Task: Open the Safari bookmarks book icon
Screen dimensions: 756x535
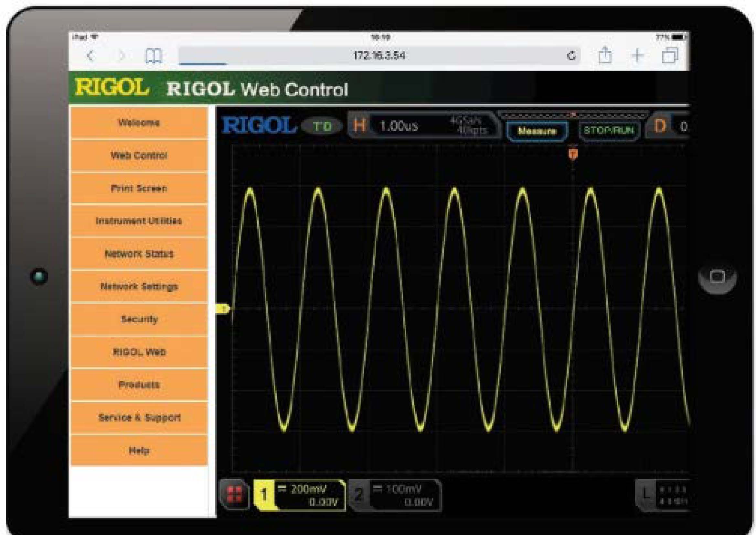Action: tap(154, 56)
